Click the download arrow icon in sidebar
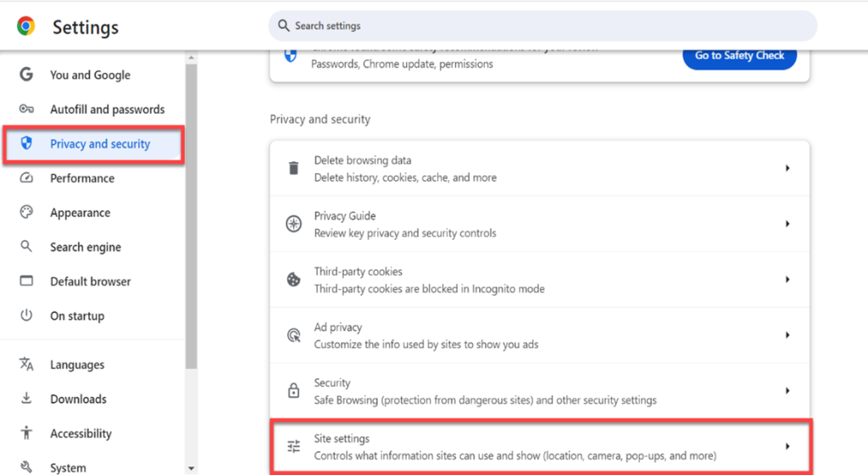868x475 pixels. 26,398
